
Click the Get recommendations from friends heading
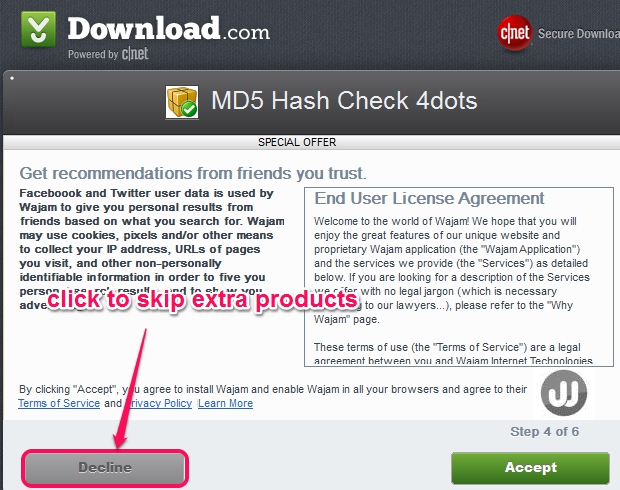(x=193, y=173)
